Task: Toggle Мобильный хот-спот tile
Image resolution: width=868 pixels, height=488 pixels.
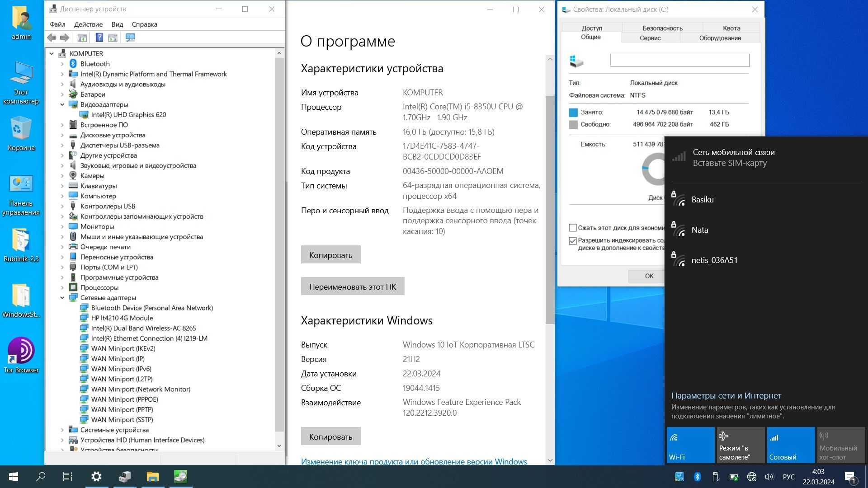Action: click(x=841, y=445)
